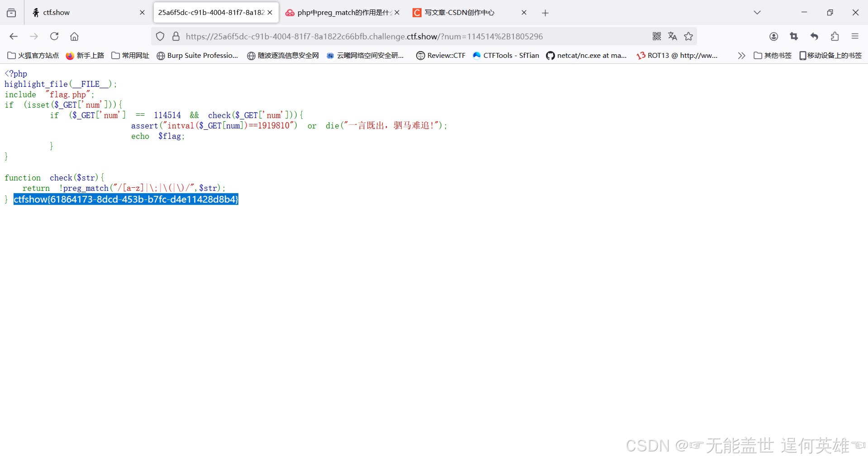
Task: Reload the current page
Action: (54, 36)
